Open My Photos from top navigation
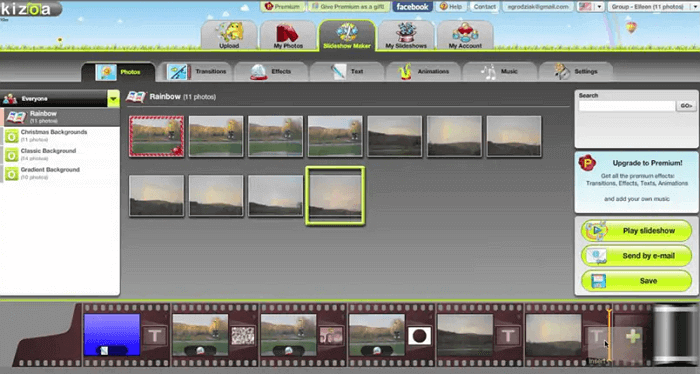Viewport: 700px width, 374px height. (288, 35)
